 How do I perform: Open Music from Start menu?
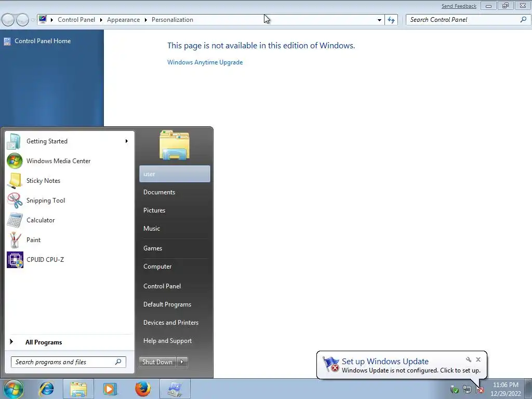pos(175,229)
